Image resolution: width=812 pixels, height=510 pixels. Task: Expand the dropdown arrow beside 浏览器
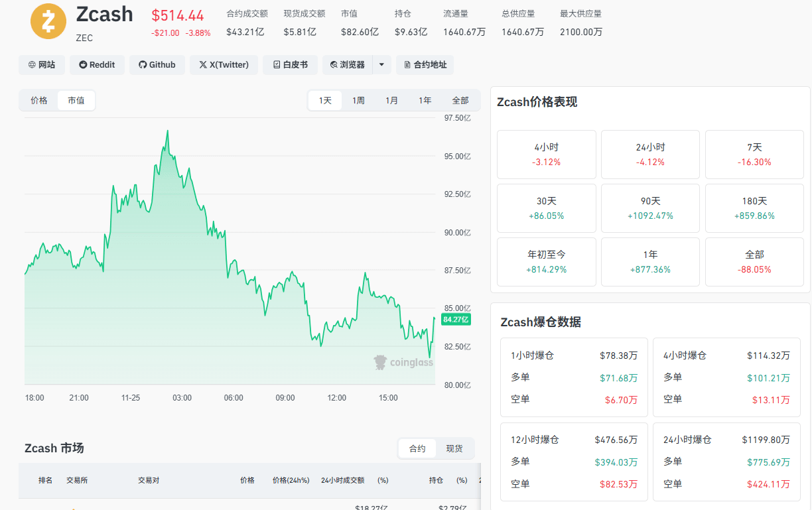click(x=381, y=65)
